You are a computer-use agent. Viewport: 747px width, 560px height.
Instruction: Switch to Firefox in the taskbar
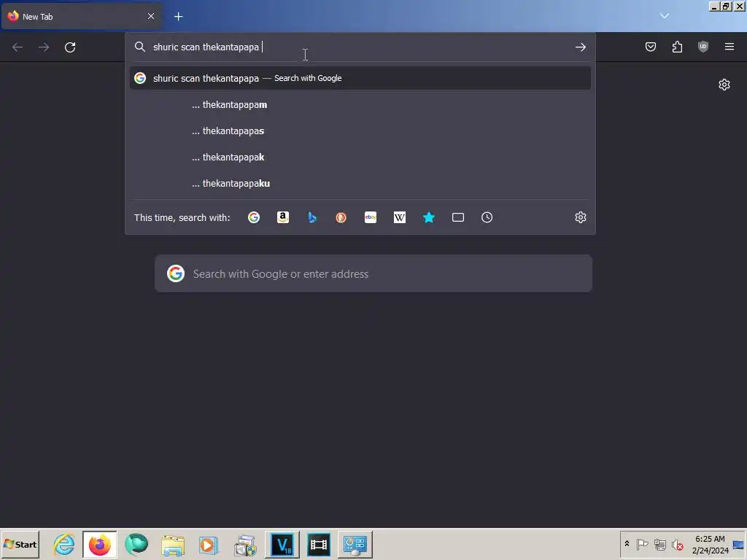pos(99,544)
